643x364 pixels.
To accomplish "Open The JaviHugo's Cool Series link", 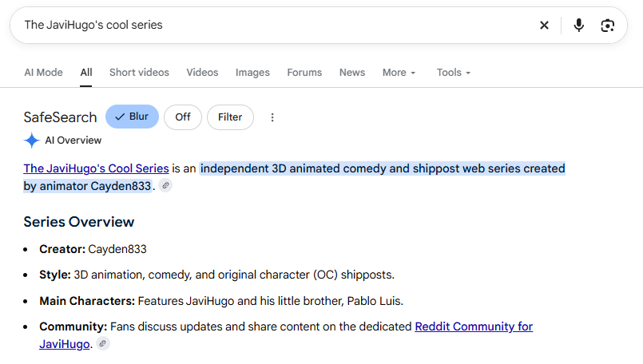I will point(96,168).
